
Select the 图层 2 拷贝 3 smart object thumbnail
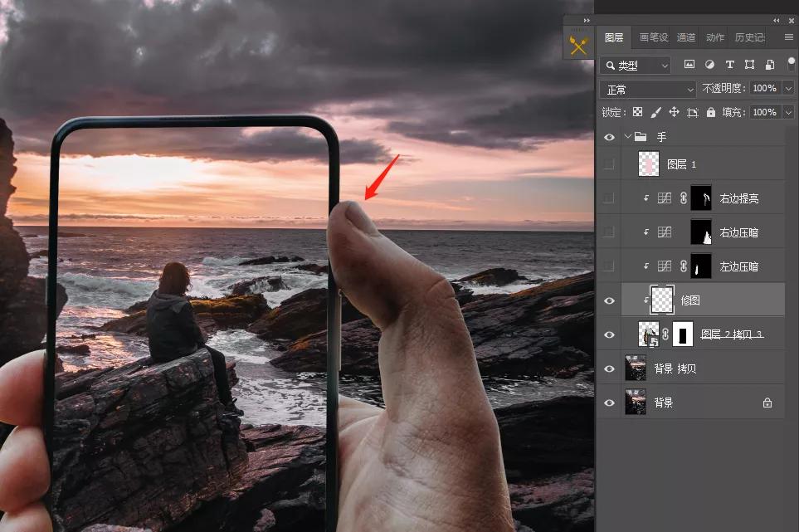(x=648, y=334)
